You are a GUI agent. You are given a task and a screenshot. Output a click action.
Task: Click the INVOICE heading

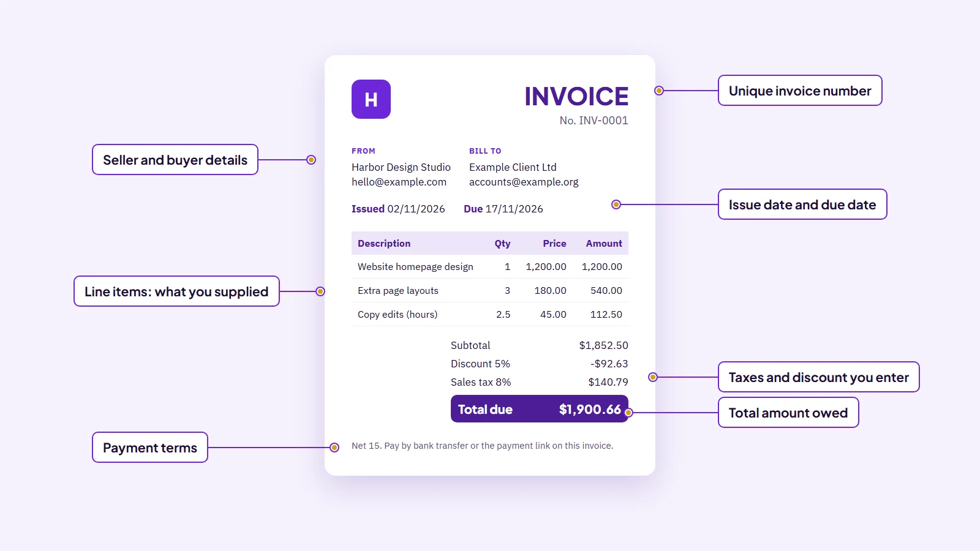click(576, 97)
